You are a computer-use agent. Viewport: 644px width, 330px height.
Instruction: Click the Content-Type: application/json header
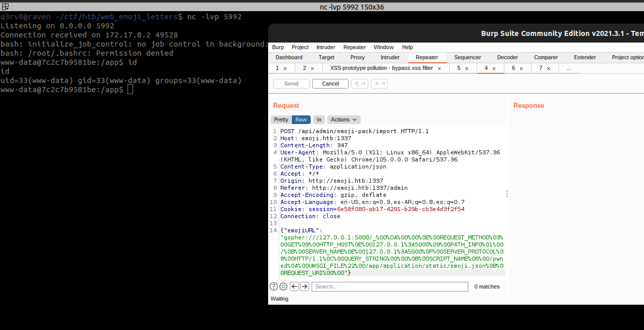333,167
